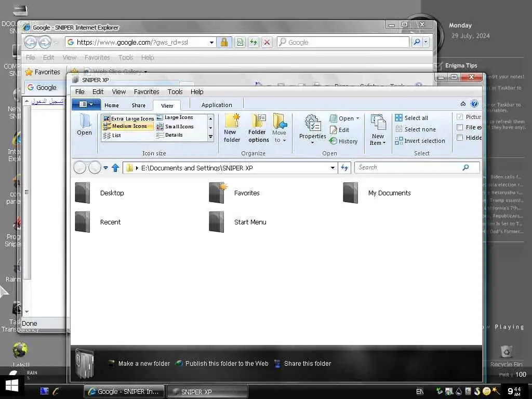Open Folder options
Viewport: 532px width, 399px height.
pos(259,128)
